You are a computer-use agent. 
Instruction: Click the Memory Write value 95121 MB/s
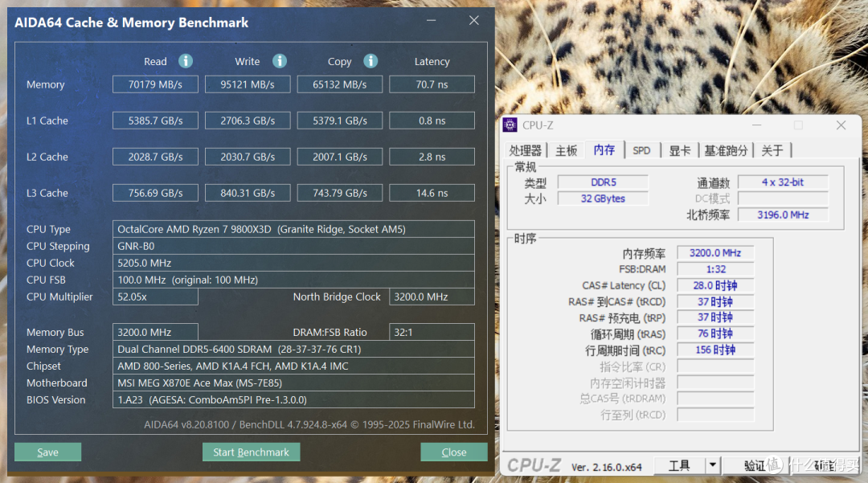(248, 84)
